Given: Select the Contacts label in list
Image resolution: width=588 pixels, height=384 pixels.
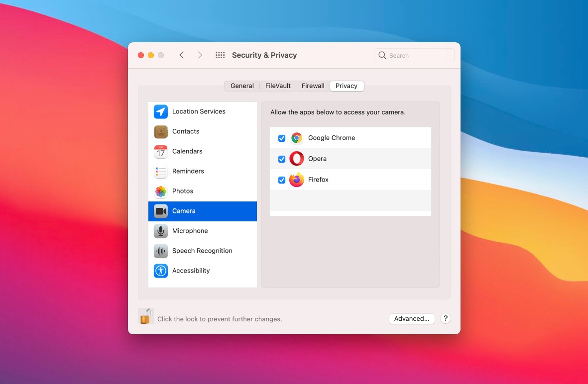Looking at the screenshot, I should pyautogui.click(x=186, y=131).
